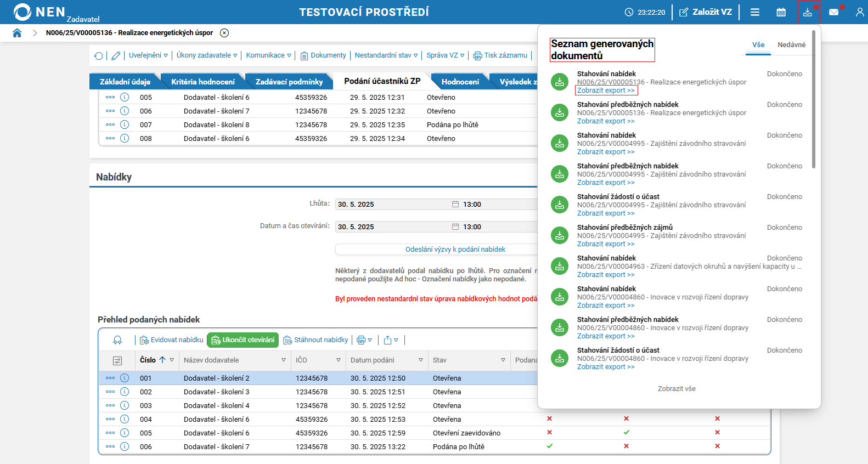Viewport: 868px width, 464px height.
Task: Open the IČO column filter dropdown
Action: pos(339,360)
